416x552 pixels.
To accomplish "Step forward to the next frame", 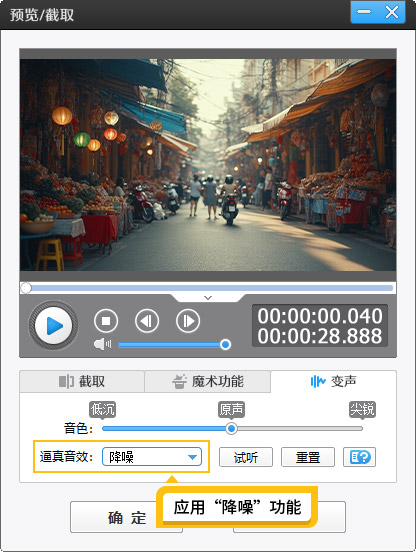I will click(188, 321).
